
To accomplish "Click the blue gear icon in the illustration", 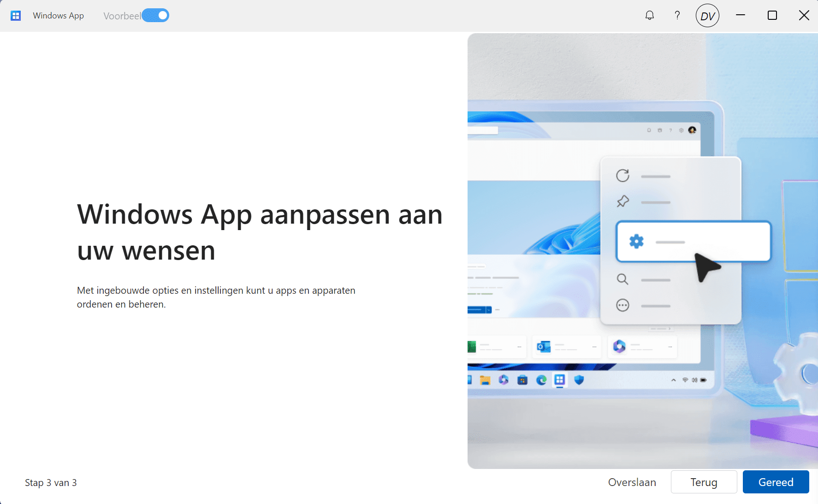I will (636, 241).
